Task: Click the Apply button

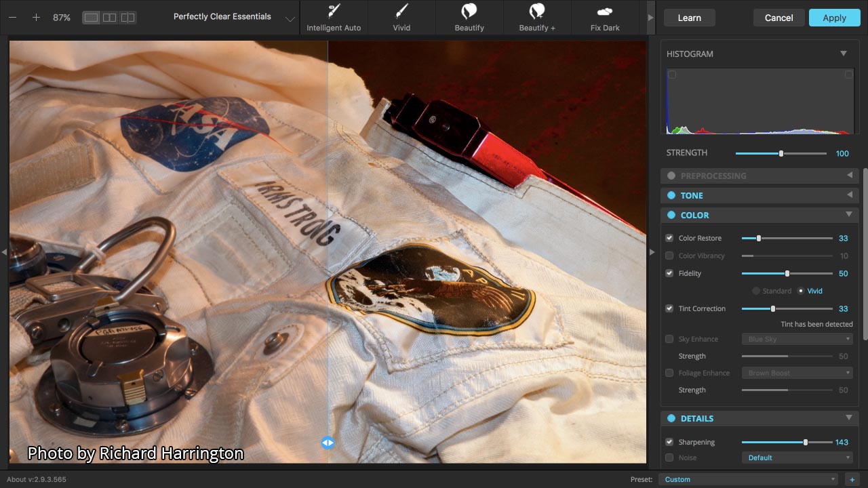Action: (x=834, y=18)
